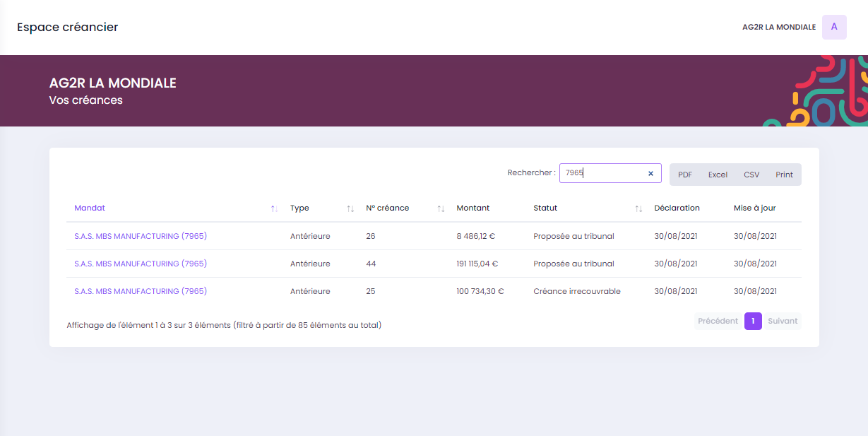Viewport: 868px width, 436px height.
Task: Click AG2R LA MONDIALE user name in header
Action: pos(779,27)
